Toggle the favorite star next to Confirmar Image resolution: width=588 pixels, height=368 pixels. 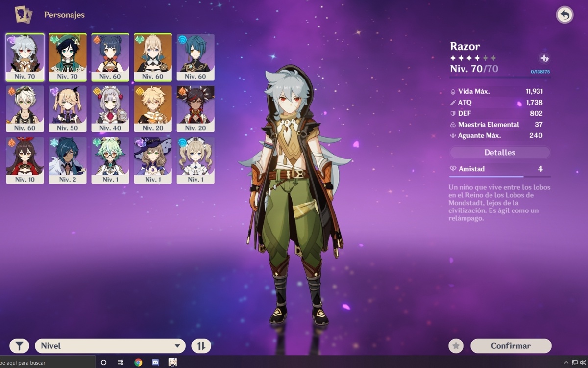pos(456,346)
